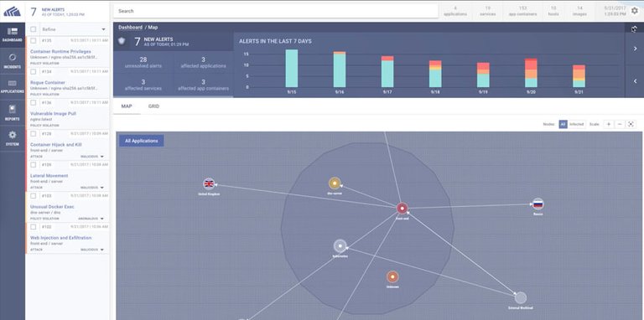644x320 pixels.
Task: Open the System settings section in sidebar
Action: [x=13, y=138]
